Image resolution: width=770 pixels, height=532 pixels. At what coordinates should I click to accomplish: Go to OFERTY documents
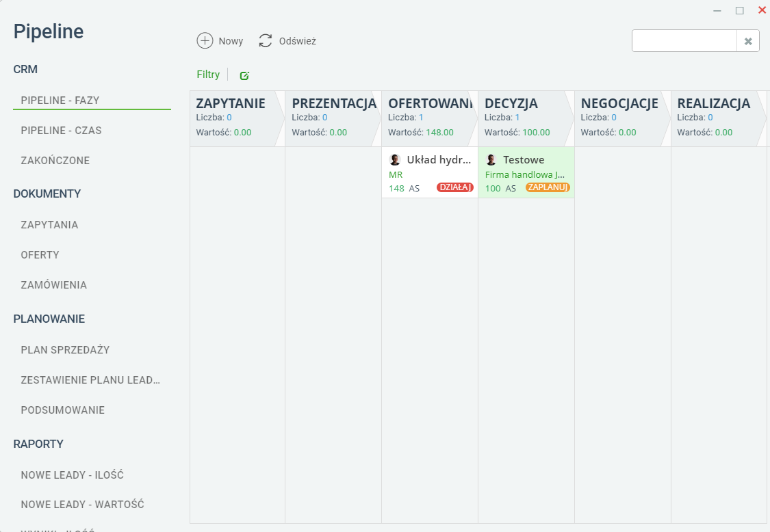[x=40, y=255]
